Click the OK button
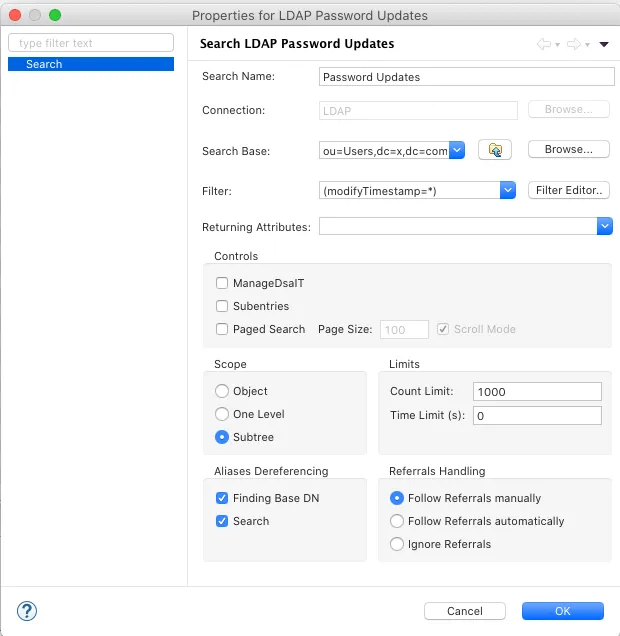Viewport: 620px width, 636px height. click(562, 611)
